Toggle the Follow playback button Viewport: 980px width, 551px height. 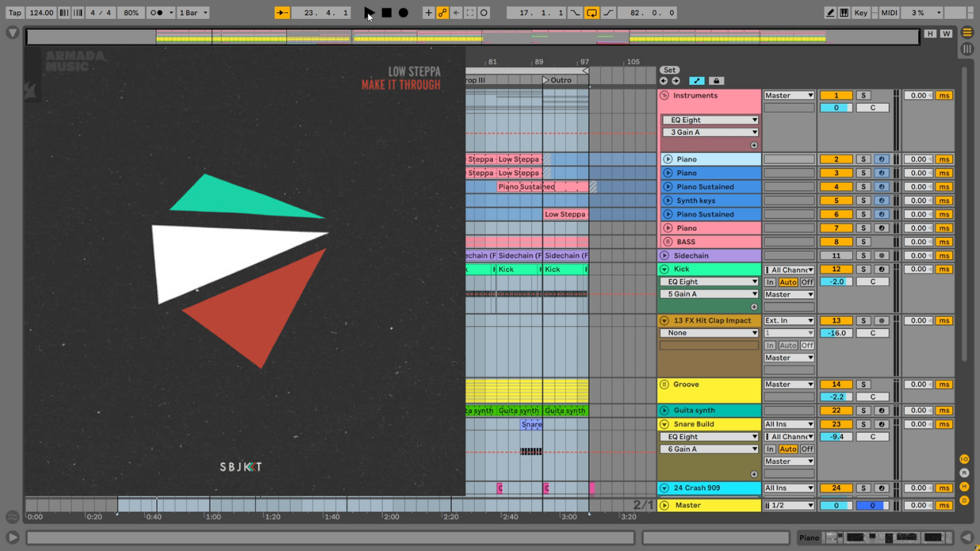[x=283, y=13]
